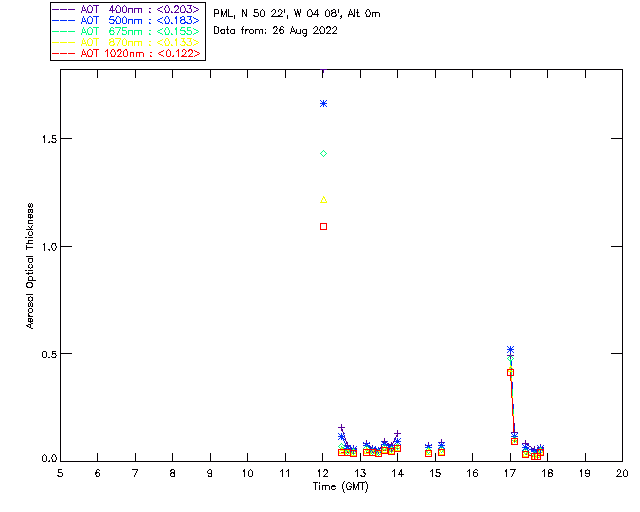Click the blue asterisk marker just after 15 GMT
Viewport: 640px width, 512px height.
coord(441,444)
